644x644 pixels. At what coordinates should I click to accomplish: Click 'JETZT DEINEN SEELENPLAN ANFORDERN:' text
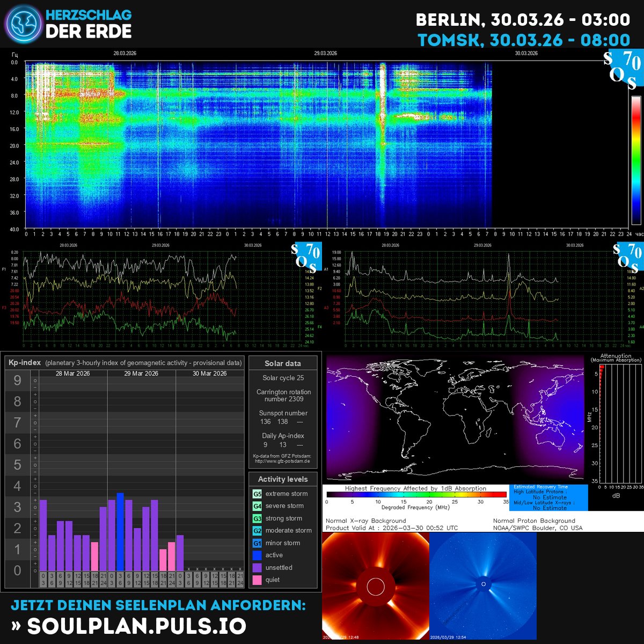158,605
